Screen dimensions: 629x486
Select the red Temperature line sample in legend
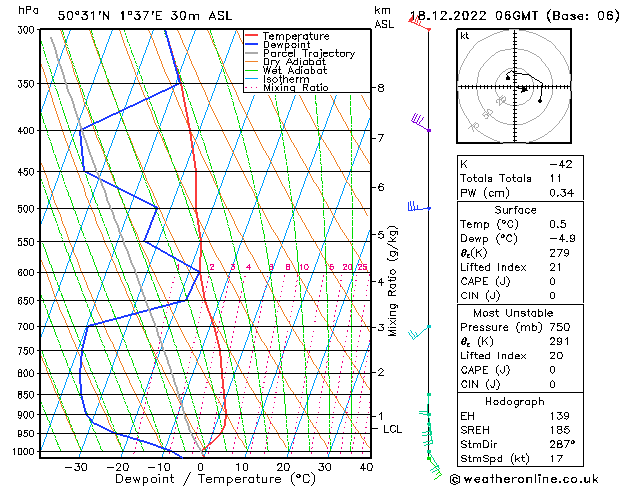[251, 36]
